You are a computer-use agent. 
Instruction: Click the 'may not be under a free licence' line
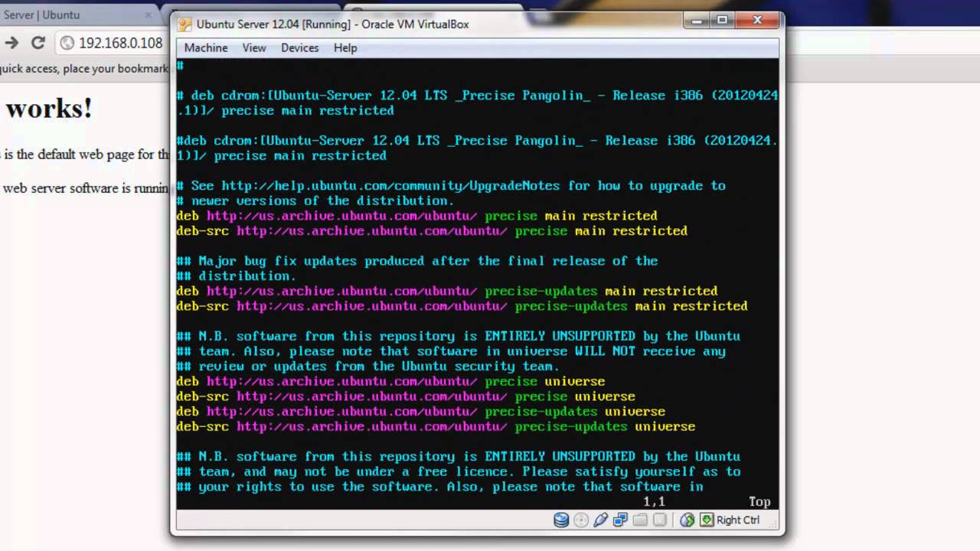pos(459,471)
